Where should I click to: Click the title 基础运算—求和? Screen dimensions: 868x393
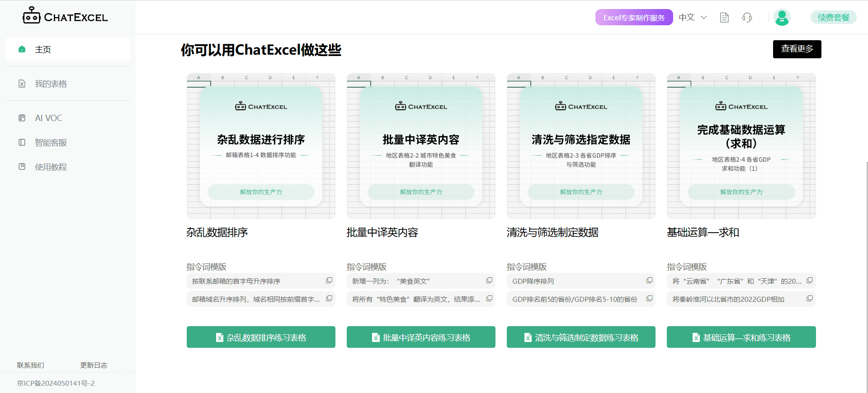pos(703,232)
